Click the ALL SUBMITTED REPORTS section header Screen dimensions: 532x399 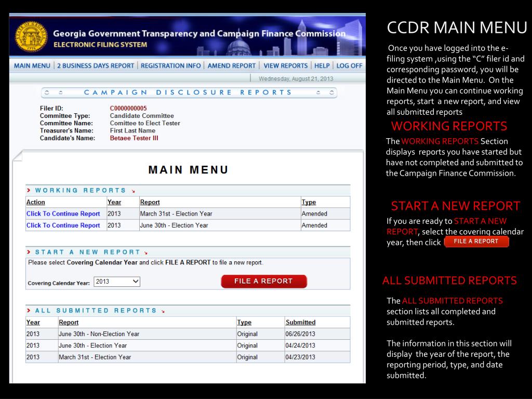coord(96,311)
